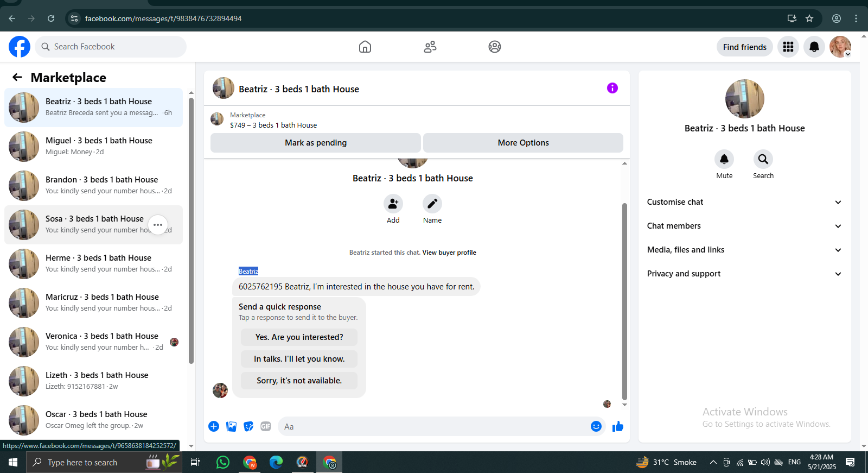Edit chat name with the pencil icon

(432, 204)
